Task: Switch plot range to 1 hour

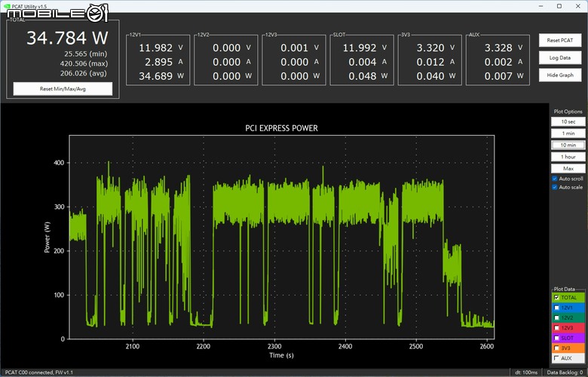Action: (x=568, y=157)
